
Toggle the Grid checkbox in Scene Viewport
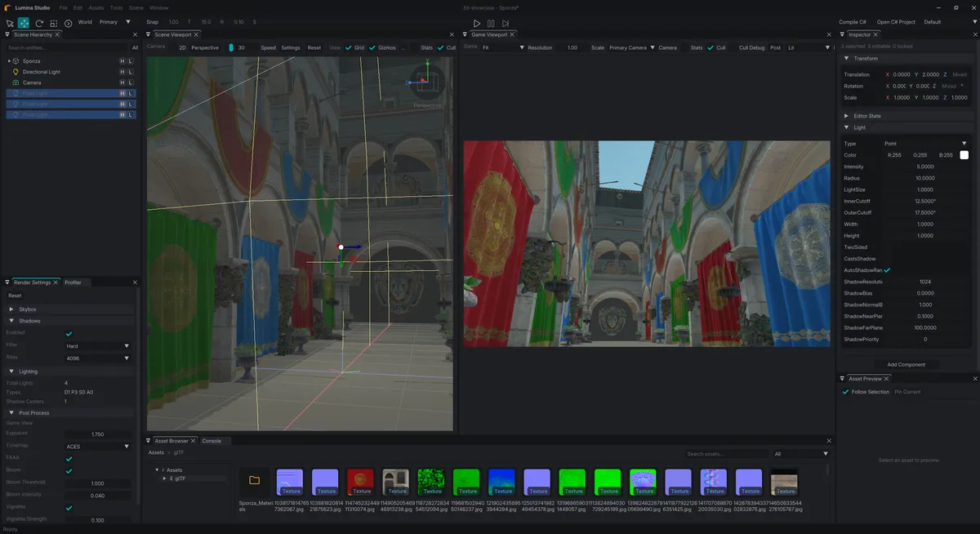click(x=349, y=48)
